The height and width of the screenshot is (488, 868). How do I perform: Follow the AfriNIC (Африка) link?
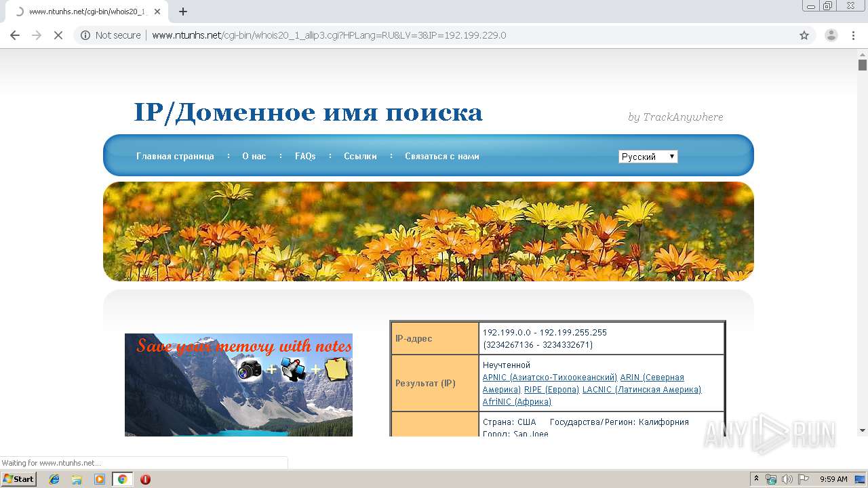click(517, 402)
